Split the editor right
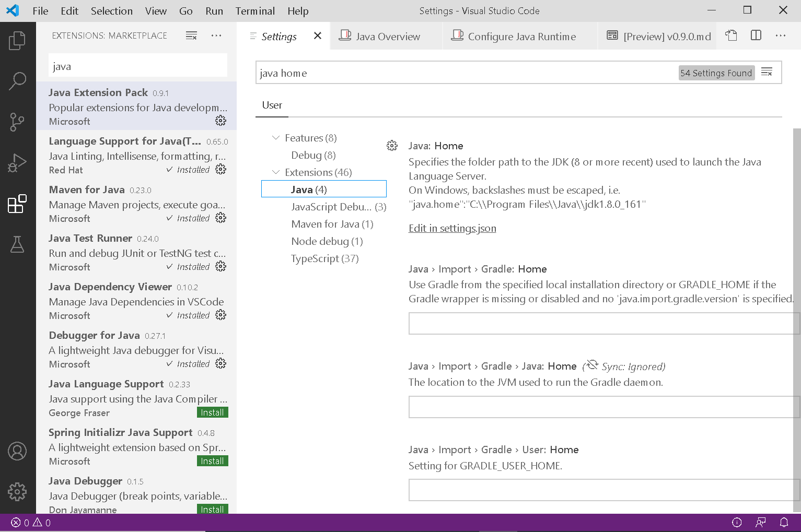This screenshot has height=532, width=801. (756, 36)
